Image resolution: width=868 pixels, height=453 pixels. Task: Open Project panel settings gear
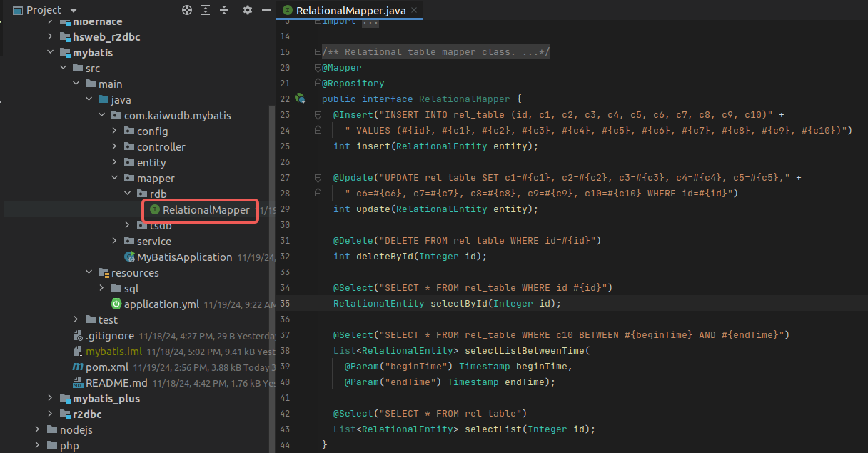(x=248, y=10)
